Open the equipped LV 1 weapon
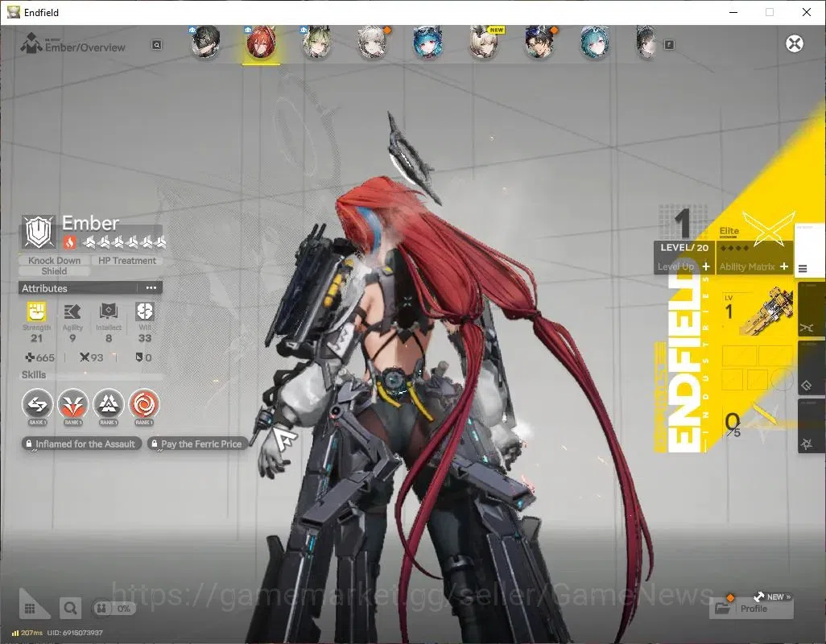Viewport: 826px width, 644px height. (758, 312)
